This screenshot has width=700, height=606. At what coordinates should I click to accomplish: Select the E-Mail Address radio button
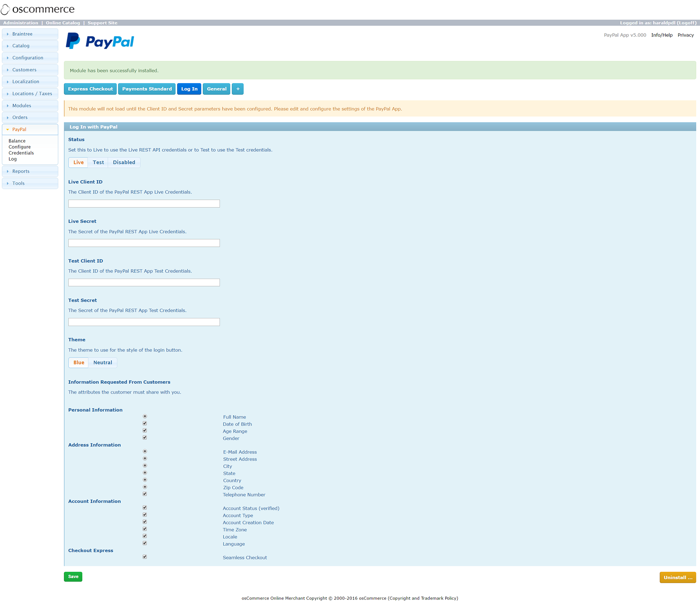coord(145,451)
